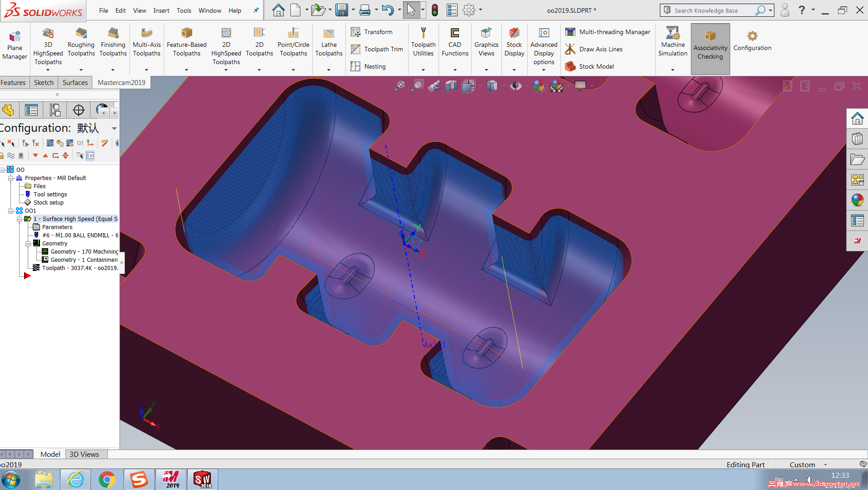Click the Transform toolpath icon
This screenshot has height=490, width=868.
click(355, 32)
